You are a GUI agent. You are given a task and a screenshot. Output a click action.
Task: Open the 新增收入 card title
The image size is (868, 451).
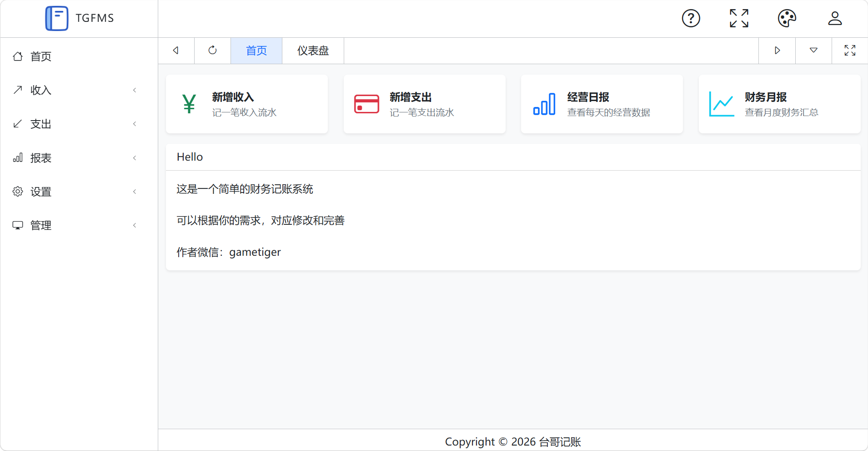[233, 97]
